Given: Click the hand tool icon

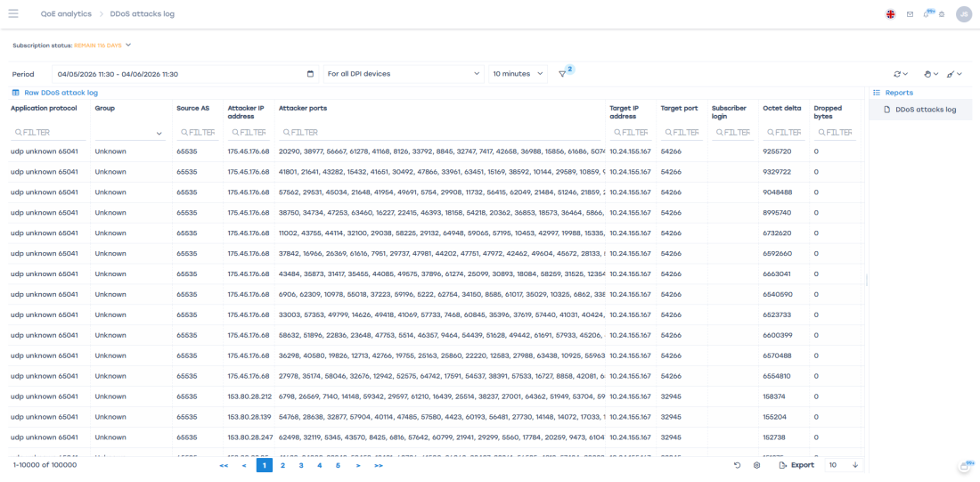Looking at the screenshot, I should [x=927, y=74].
